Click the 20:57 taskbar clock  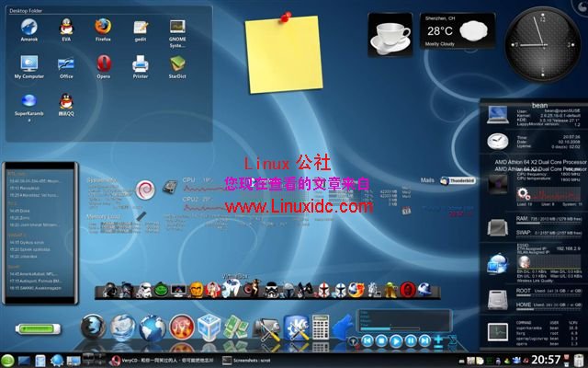[546, 360]
